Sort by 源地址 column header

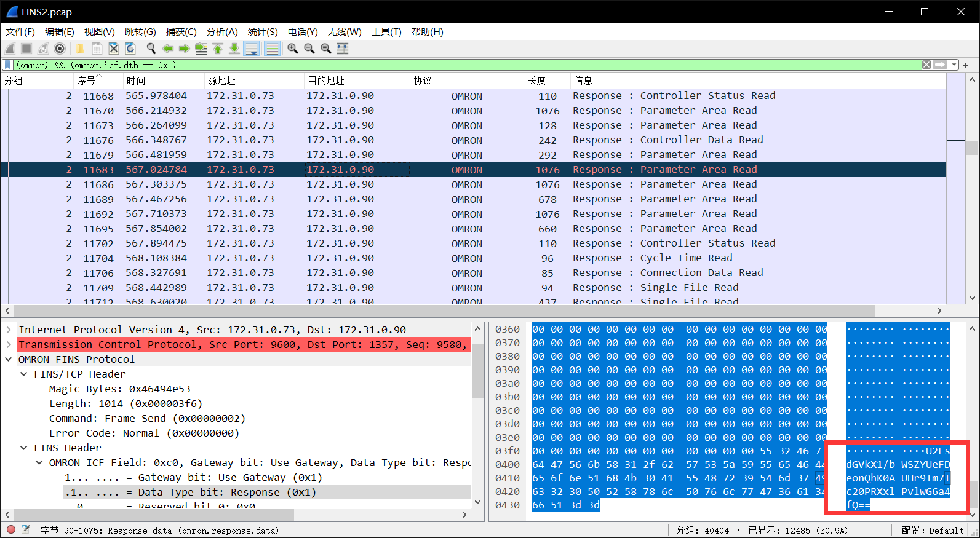tap(254, 81)
